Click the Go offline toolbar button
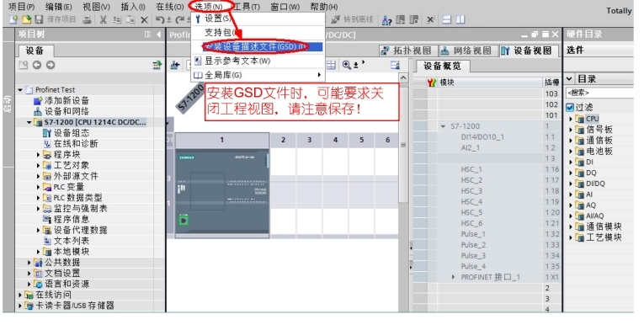The image size is (644, 325). (353, 19)
